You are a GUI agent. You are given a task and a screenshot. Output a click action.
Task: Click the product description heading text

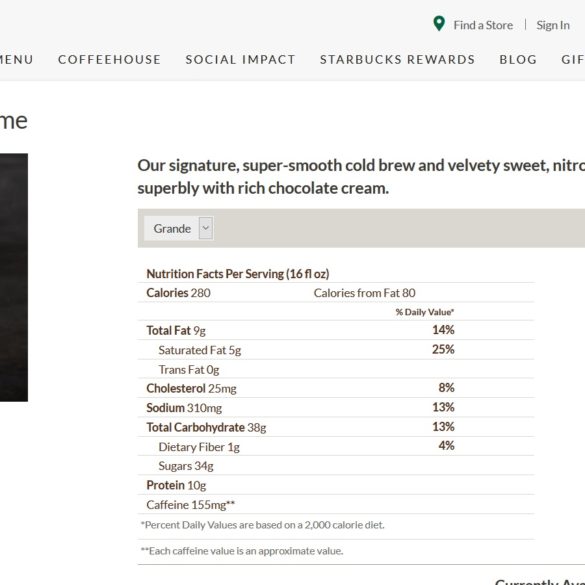tap(361, 176)
